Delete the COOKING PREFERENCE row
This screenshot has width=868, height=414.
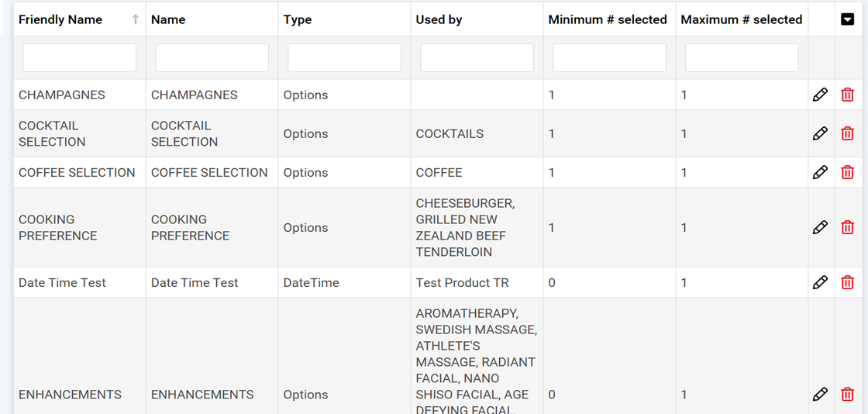point(847,227)
